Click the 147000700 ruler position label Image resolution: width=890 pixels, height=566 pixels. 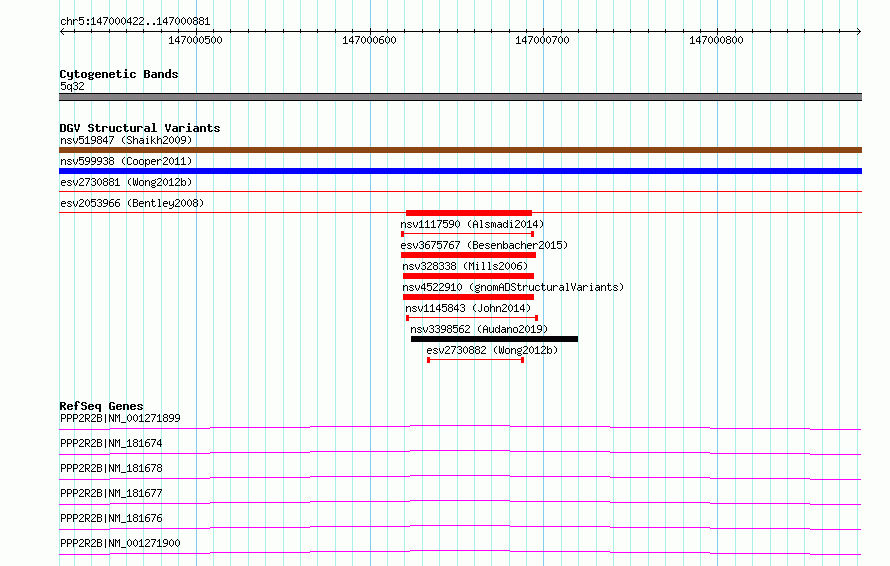coord(542,40)
